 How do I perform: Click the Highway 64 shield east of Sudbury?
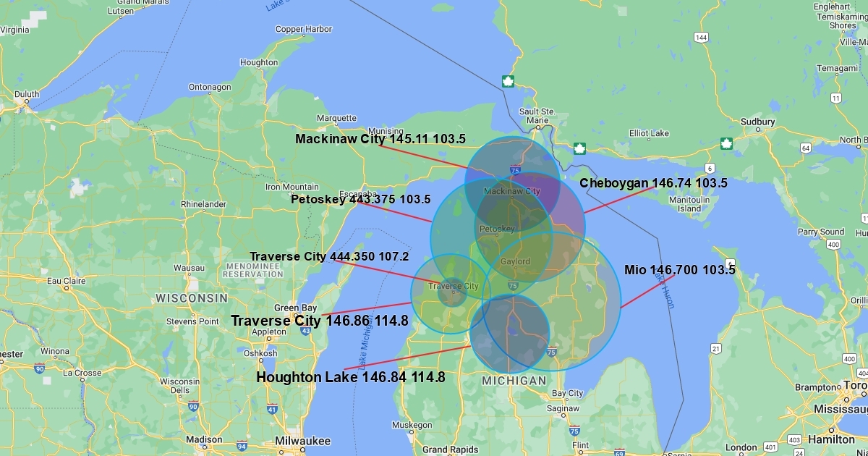(x=806, y=148)
